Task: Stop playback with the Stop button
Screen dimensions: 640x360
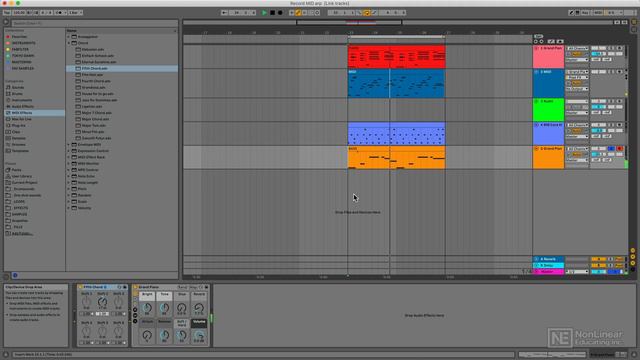Action: point(272,13)
